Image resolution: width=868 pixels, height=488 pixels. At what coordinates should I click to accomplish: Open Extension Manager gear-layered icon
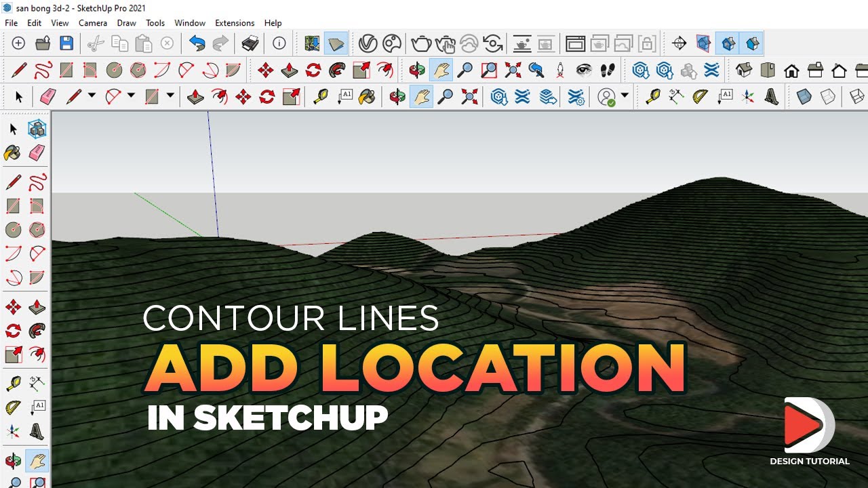click(576, 97)
